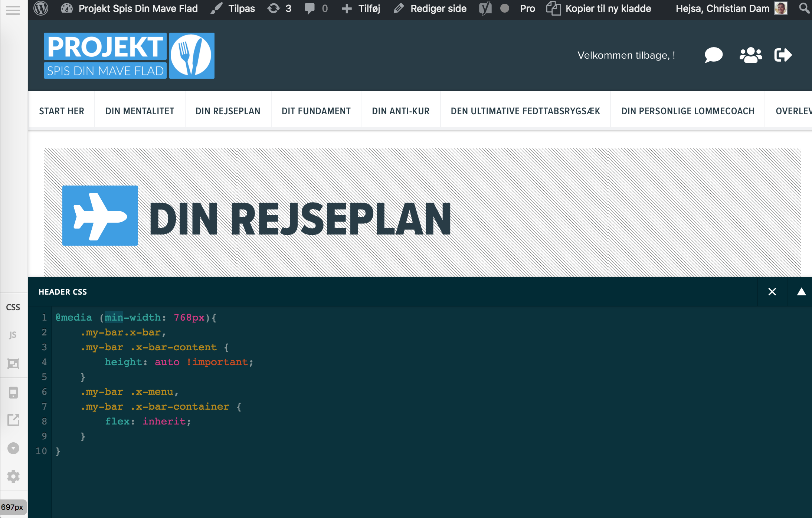Click the WordPress logo icon
This screenshot has height=518, width=812.
click(x=41, y=8)
